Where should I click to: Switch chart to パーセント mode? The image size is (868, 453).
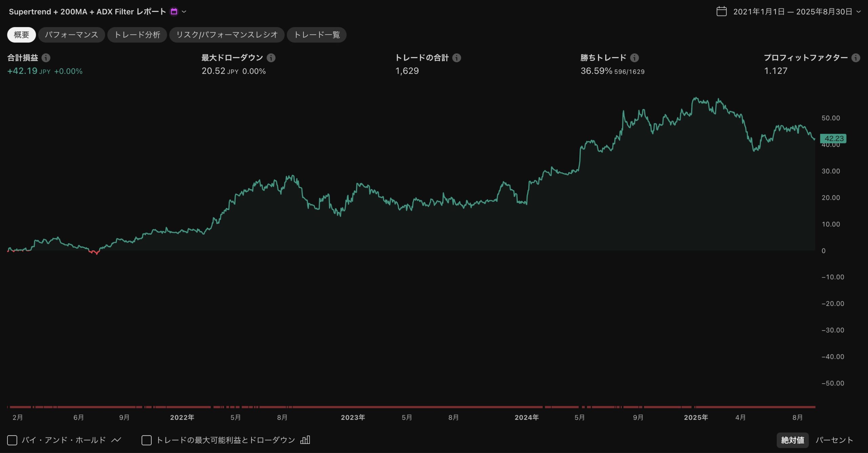click(834, 440)
